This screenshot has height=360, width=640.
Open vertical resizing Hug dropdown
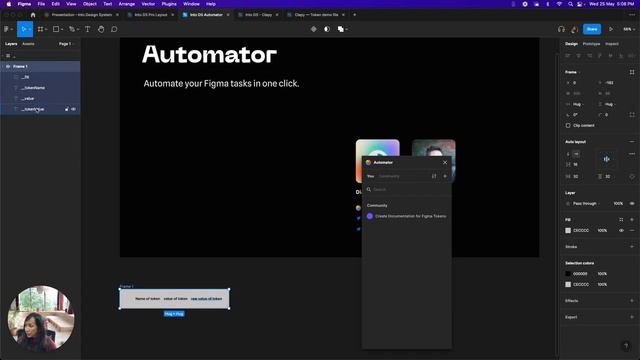(x=610, y=104)
